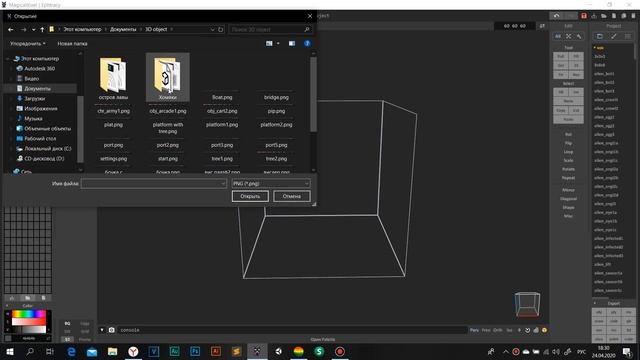This screenshot has height=360, width=640.
Task: Click the console input field
Action: click(x=292, y=330)
